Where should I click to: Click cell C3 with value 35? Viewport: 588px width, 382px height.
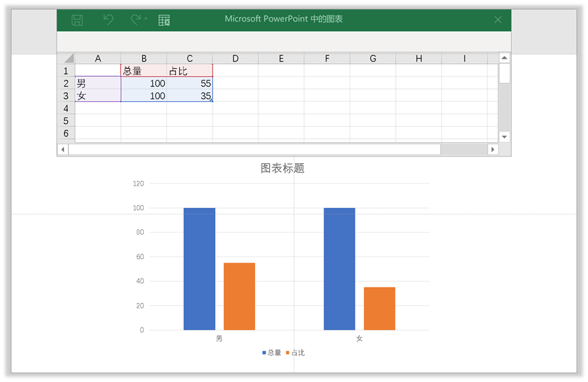click(x=189, y=96)
